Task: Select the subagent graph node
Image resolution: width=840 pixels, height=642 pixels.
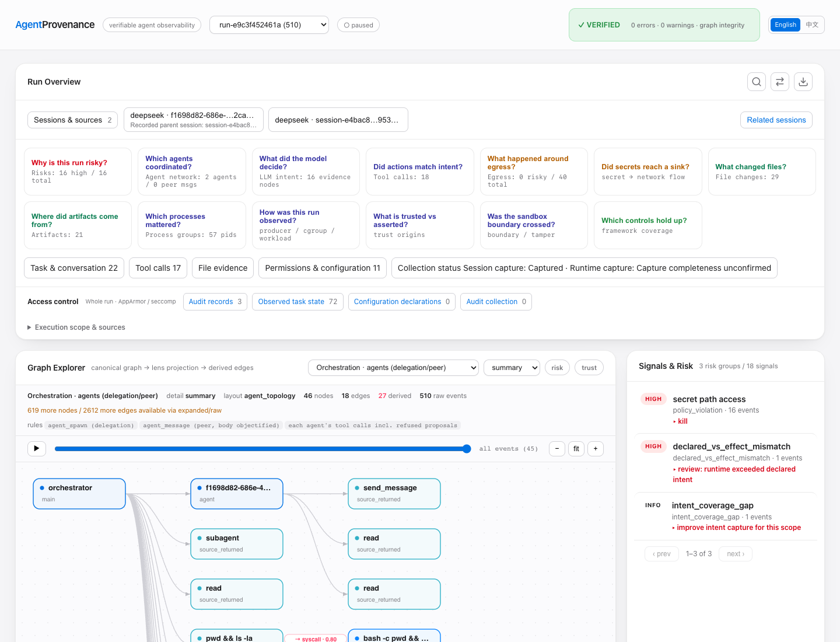Action: point(237,544)
